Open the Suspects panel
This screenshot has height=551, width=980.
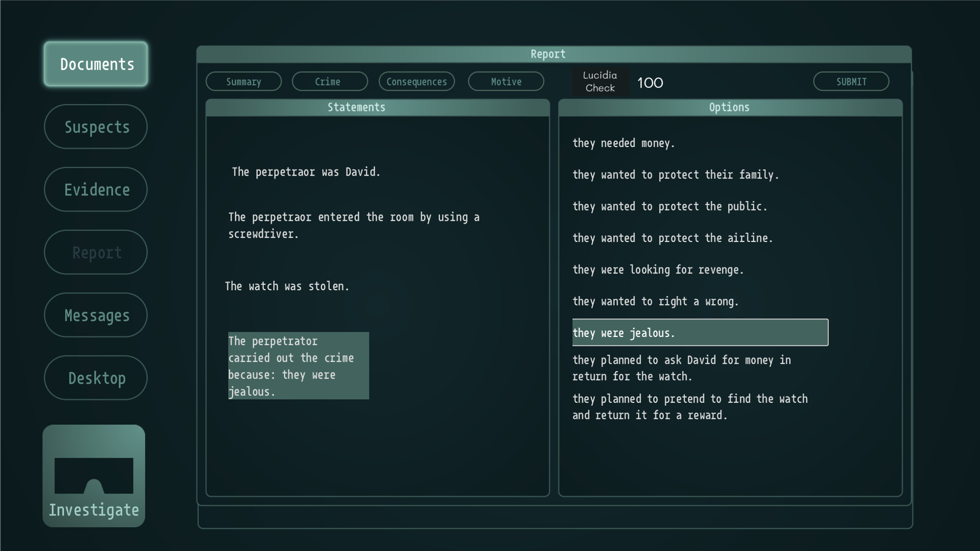click(95, 126)
